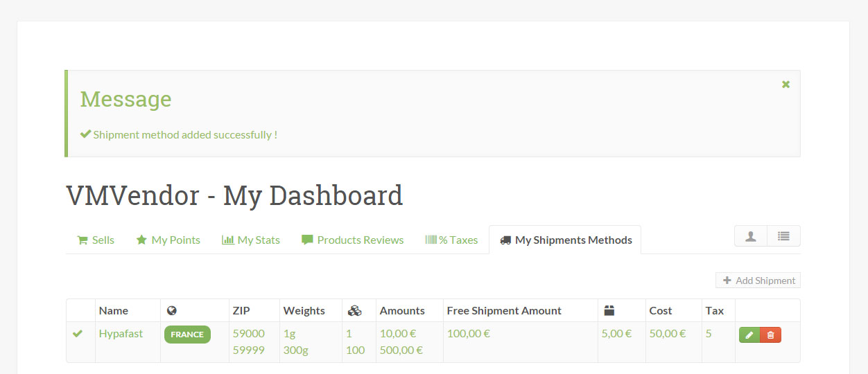Delete the Hypafast shipment with the trash icon
This screenshot has height=374, width=868.
(771, 335)
